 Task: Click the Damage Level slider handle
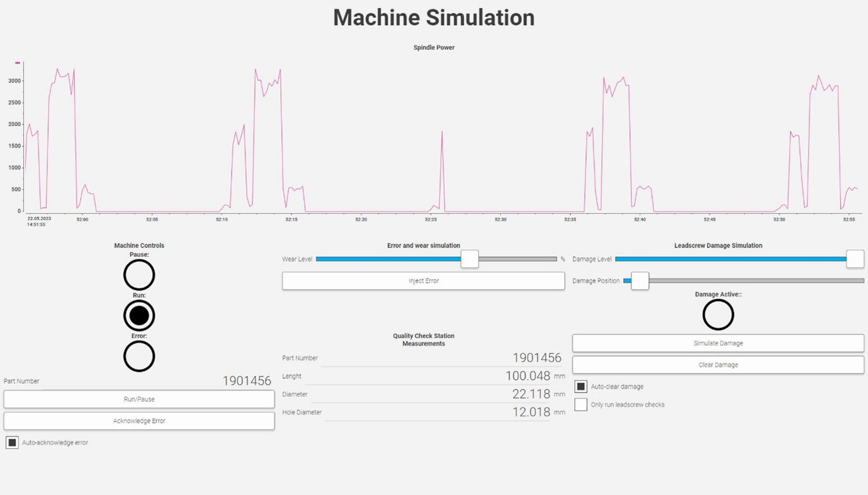click(855, 259)
